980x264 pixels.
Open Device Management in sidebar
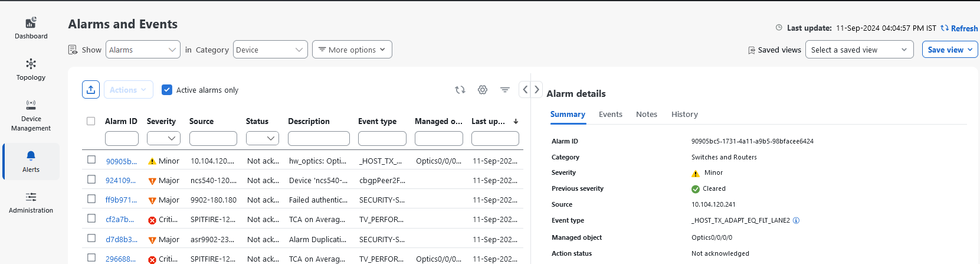[x=31, y=105]
